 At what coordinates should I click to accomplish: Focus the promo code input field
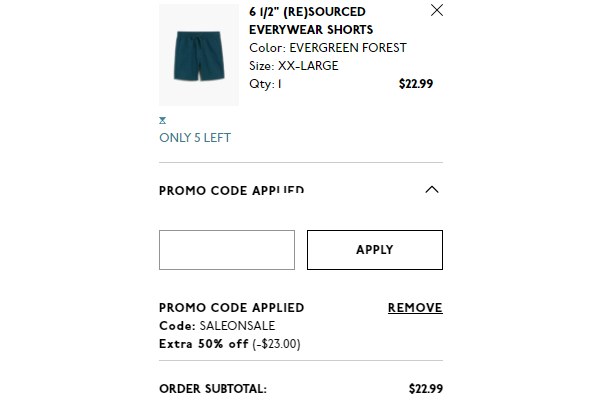[x=227, y=250]
